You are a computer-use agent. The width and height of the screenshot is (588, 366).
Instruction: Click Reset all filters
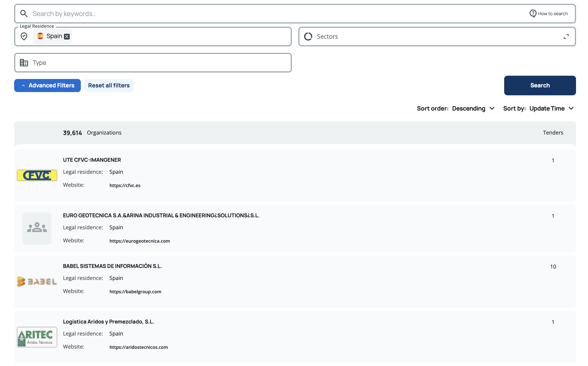click(109, 86)
